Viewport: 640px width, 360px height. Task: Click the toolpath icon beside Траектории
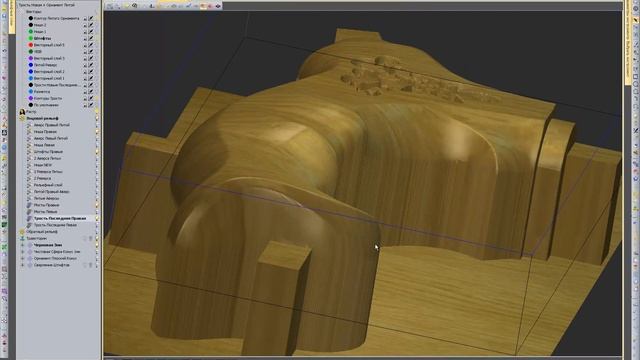pyautogui.click(x=22, y=238)
